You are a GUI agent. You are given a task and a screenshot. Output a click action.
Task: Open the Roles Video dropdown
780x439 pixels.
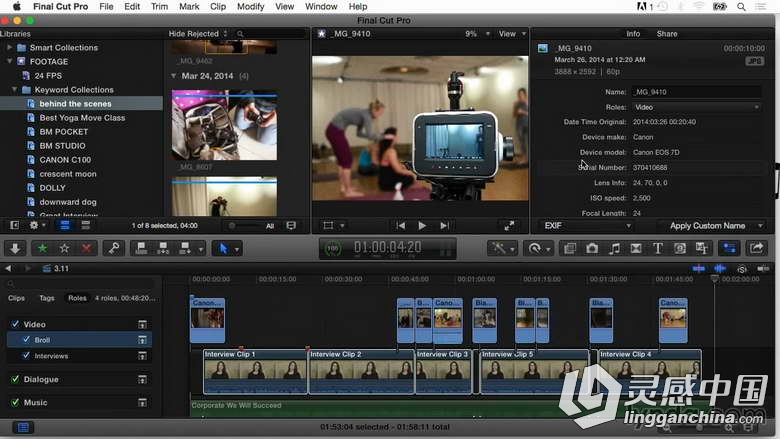point(696,107)
